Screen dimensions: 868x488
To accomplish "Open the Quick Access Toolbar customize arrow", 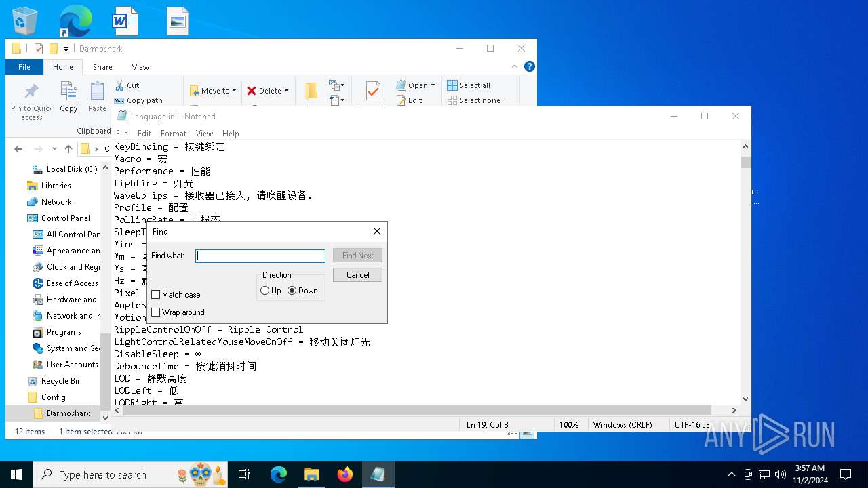I will point(66,49).
